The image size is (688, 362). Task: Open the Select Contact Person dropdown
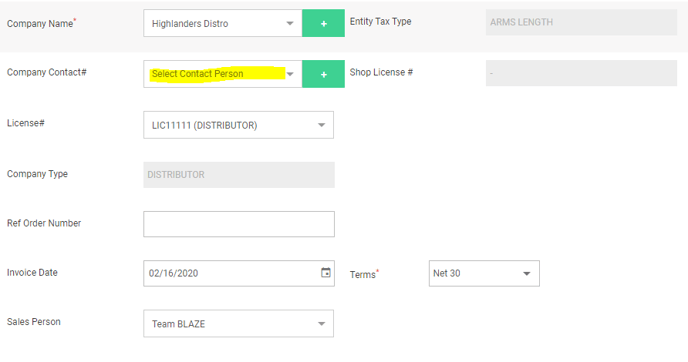click(x=222, y=74)
